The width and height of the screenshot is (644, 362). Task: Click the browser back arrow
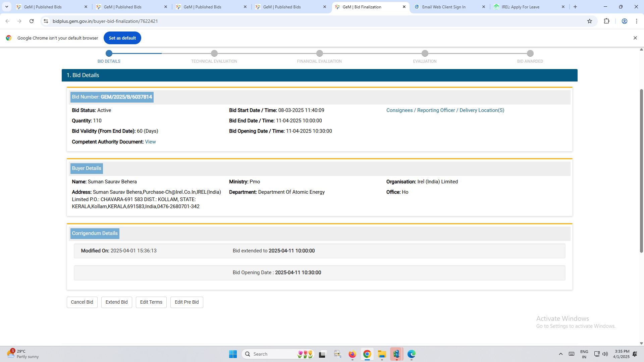7,21
